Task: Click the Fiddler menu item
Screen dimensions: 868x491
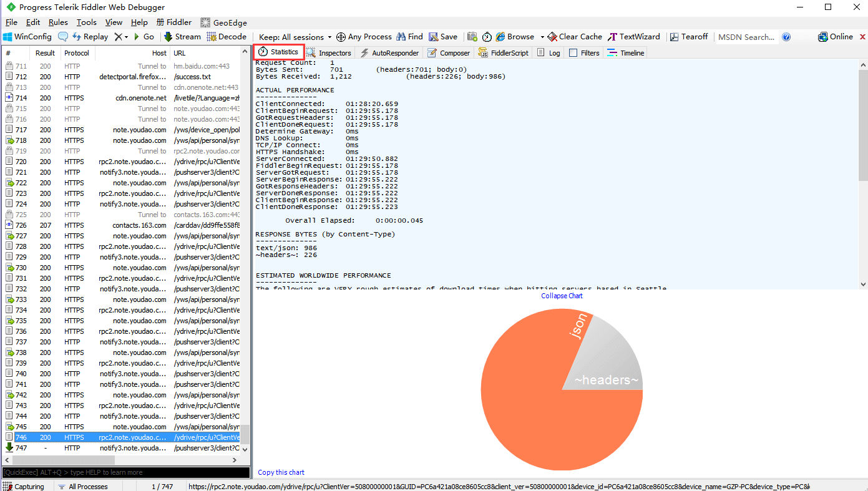Action: pos(174,22)
